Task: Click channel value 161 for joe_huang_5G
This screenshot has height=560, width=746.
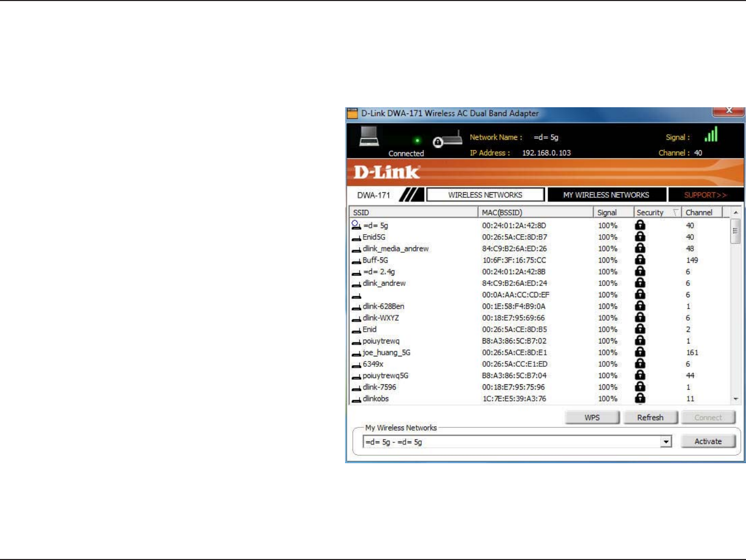Action: (x=692, y=352)
